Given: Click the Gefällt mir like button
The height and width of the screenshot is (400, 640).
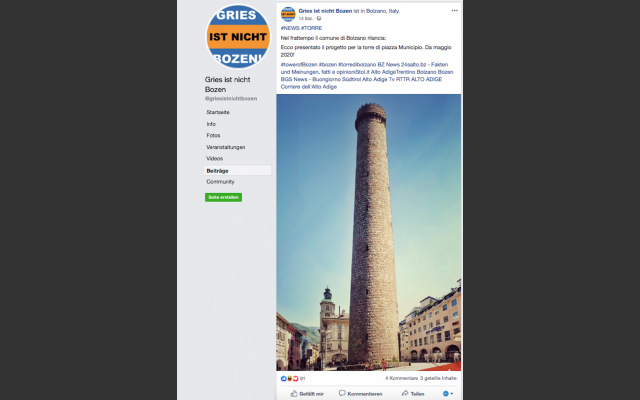Looking at the screenshot, I should pyautogui.click(x=307, y=393).
